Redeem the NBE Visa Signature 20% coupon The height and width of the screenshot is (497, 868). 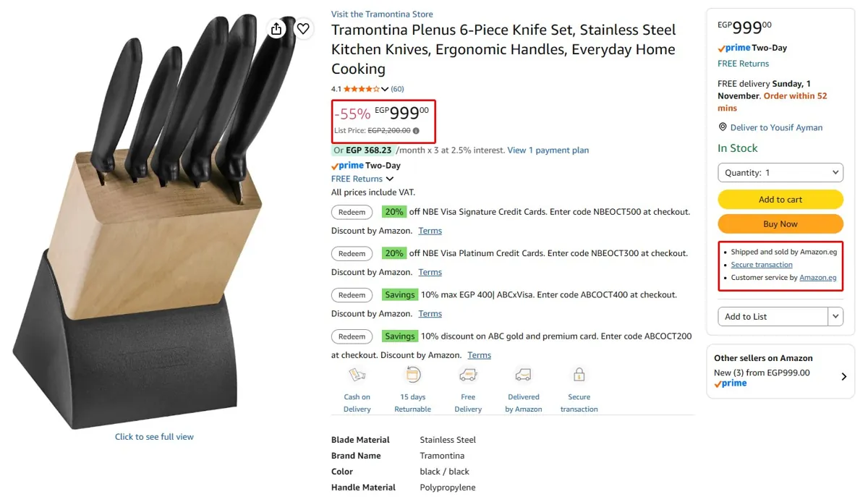click(x=352, y=213)
